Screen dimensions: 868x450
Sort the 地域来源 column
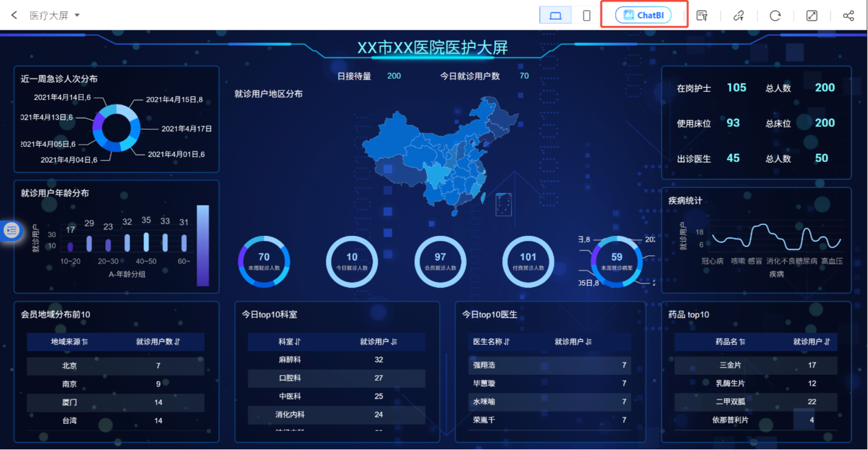(85, 342)
